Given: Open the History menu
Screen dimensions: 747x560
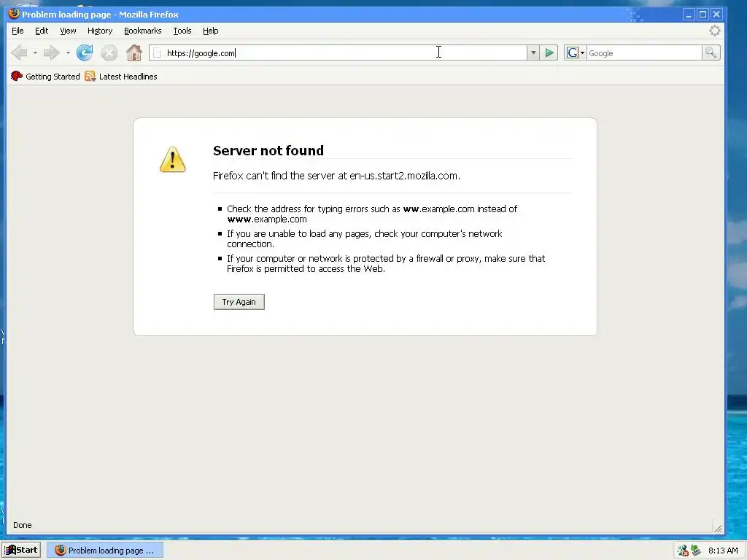Looking at the screenshot, I should [100, 31].
